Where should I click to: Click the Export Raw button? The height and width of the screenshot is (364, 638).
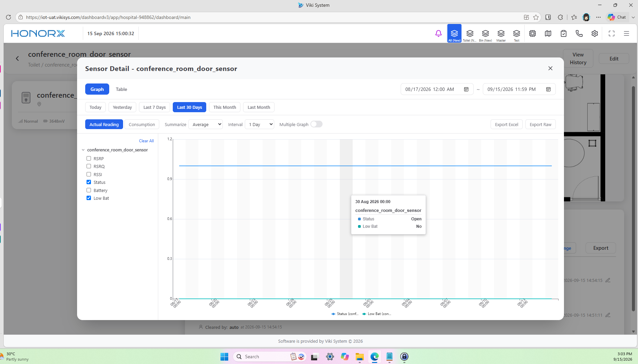click(540, 124)
